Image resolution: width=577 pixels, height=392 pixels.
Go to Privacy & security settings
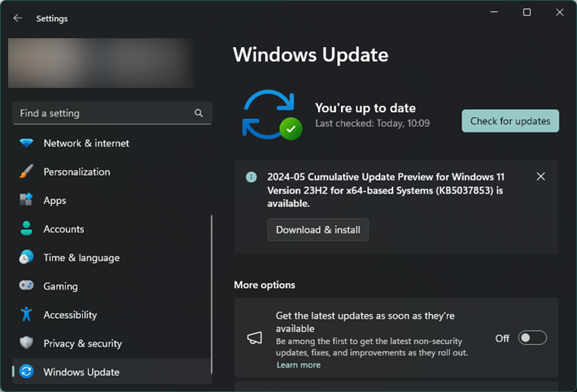coord(111,343)
